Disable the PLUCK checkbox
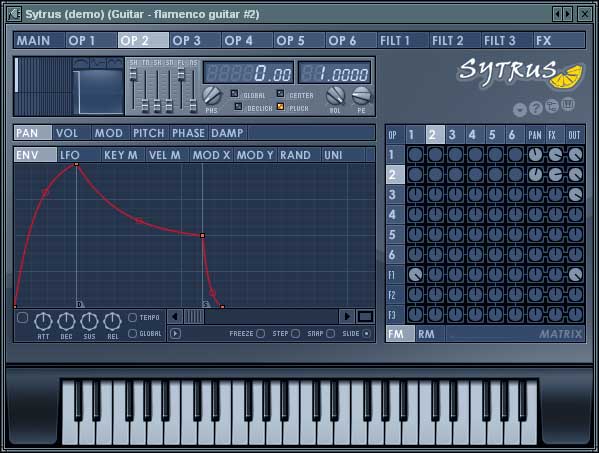The image size is (599, 453). click(280, 107)
